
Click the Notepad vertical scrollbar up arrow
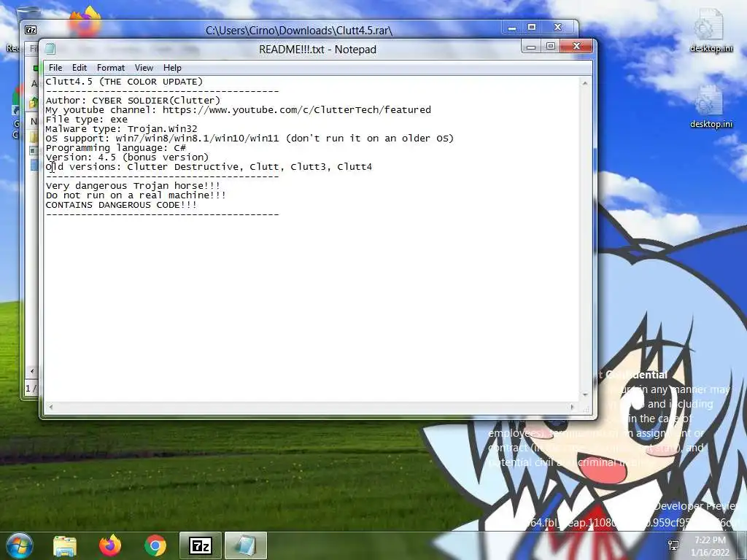click(585, 83)
